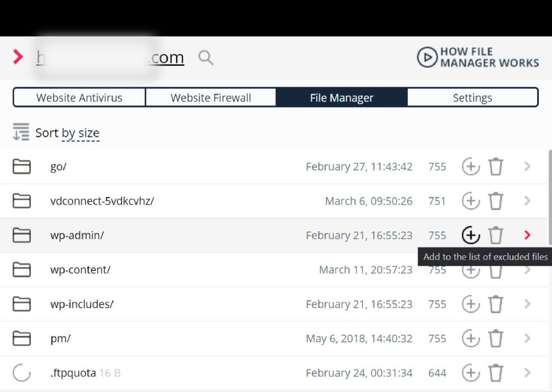Go to the Settings tab

pos(472,98)
